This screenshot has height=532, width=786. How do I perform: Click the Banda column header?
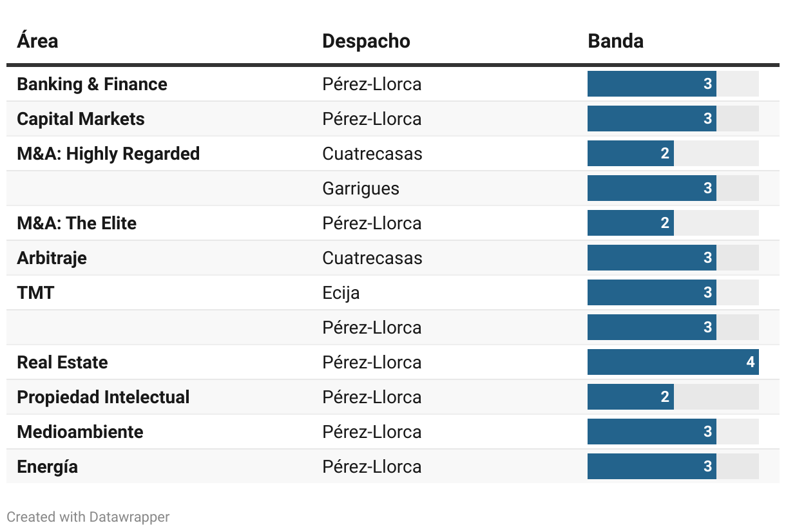pos(615,41)
